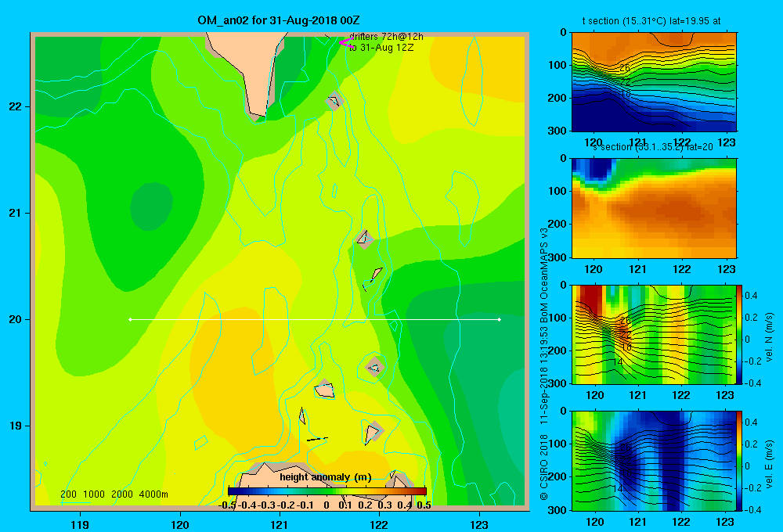Image resolution: width=783 pixels, height=532 pixels.
Task: Click the "4000m" depth contour legend entry
Action: [153, 494]
